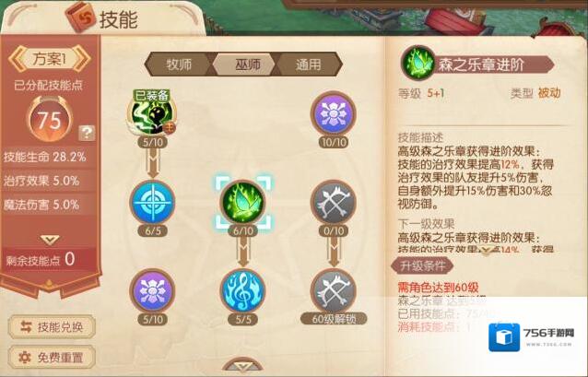Click locked skill labeled 60级解锁
This screenshot has width=588, height=377.
333,291
